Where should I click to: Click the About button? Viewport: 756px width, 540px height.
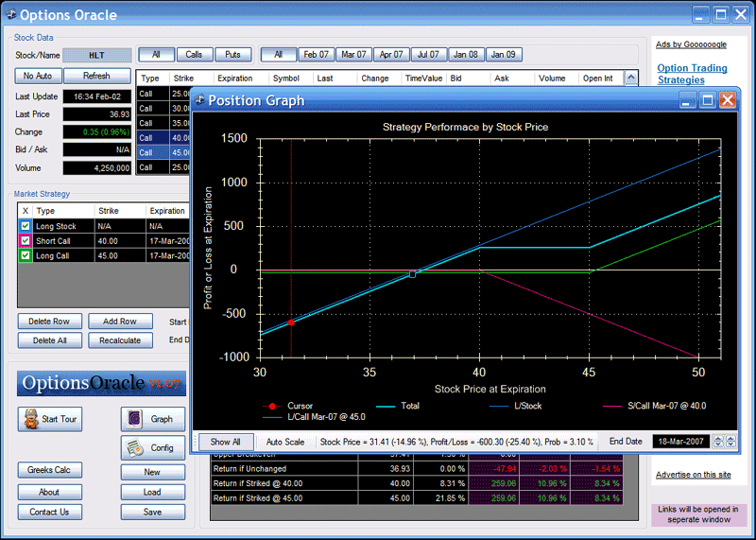pyautogui.click(x=50, y=492)
